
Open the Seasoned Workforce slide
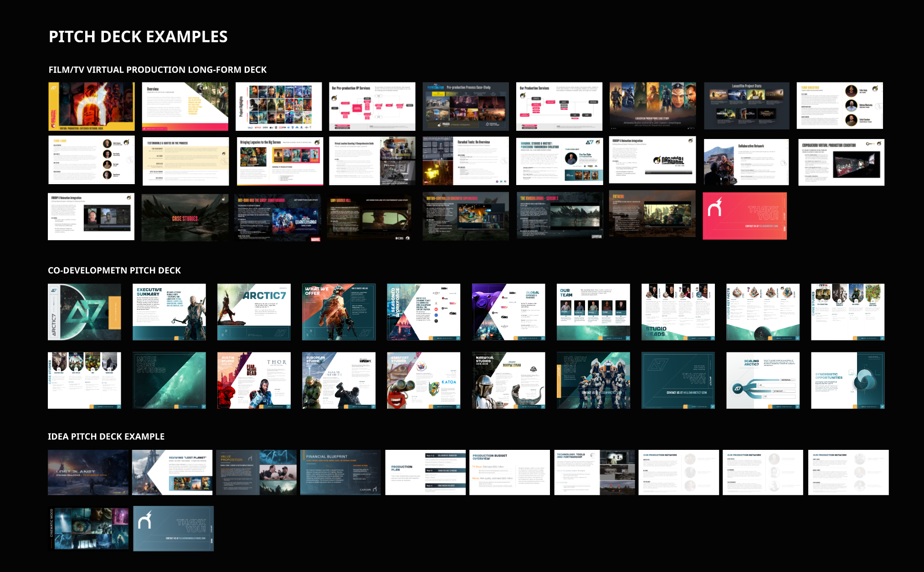pos(423,312)
